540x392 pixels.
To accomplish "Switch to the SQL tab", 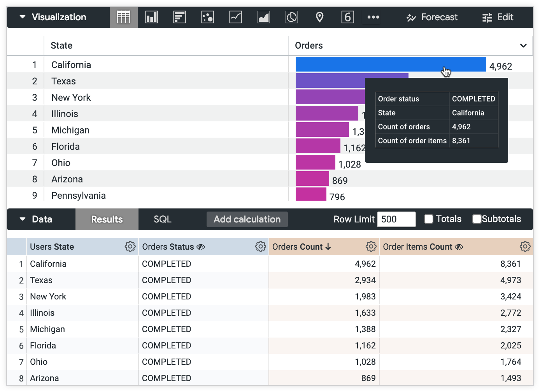I will pos(163,219).
